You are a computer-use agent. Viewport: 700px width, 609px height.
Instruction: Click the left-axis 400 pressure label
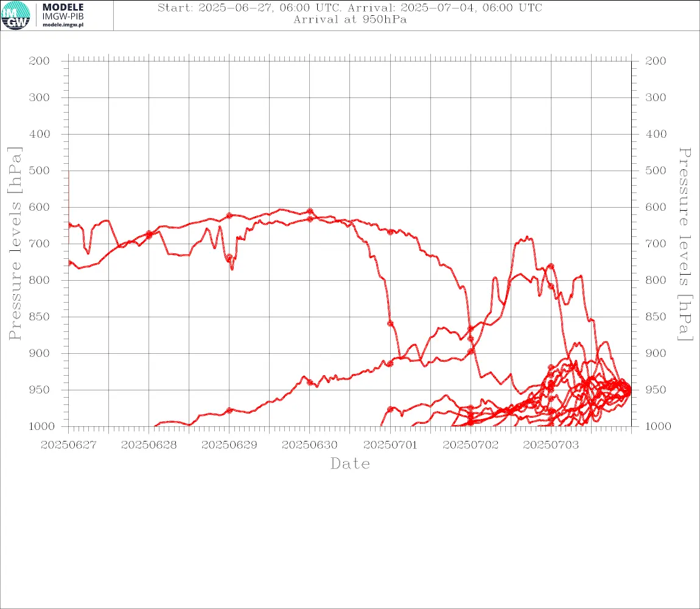[x=40, y=134]
